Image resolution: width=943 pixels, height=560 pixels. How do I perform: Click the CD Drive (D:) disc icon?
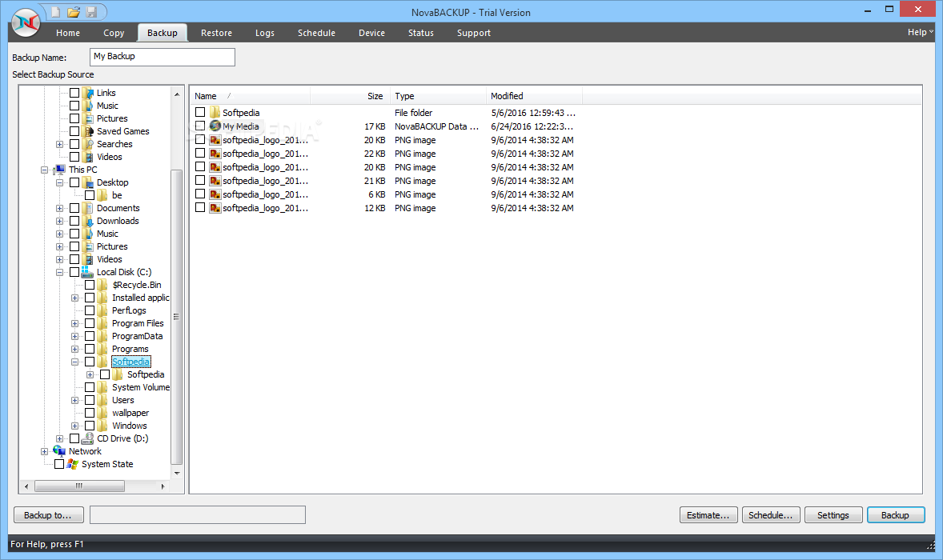pyautogui.click(x=88, y=438)
